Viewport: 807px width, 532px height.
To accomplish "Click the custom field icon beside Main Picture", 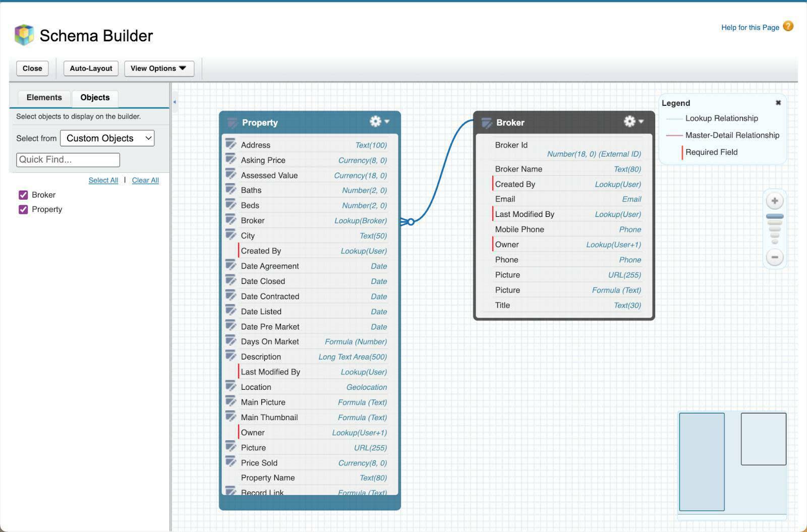I will [x=231, y=401].
